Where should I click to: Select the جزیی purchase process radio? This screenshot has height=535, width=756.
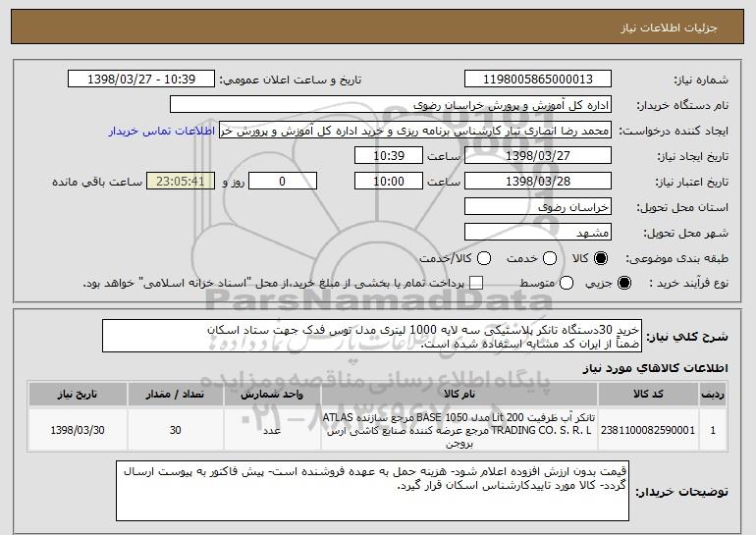point(623,284)
